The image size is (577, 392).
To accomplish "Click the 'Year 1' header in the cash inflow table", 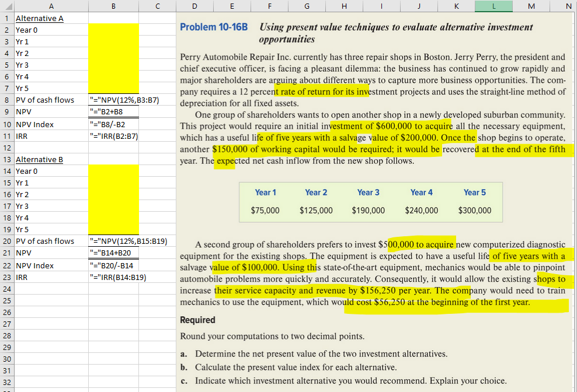I will click(x=265, y=192).
